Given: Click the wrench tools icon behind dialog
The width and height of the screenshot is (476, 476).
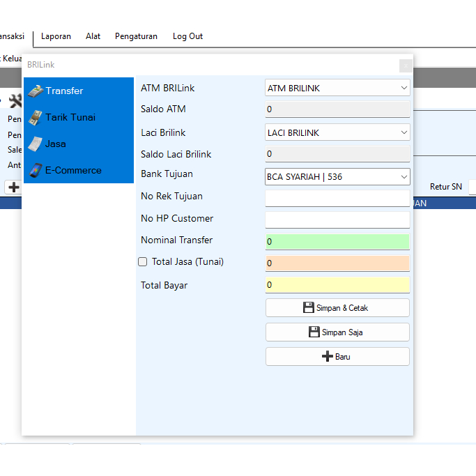Looking at the screenshot, I should (16, 101).
